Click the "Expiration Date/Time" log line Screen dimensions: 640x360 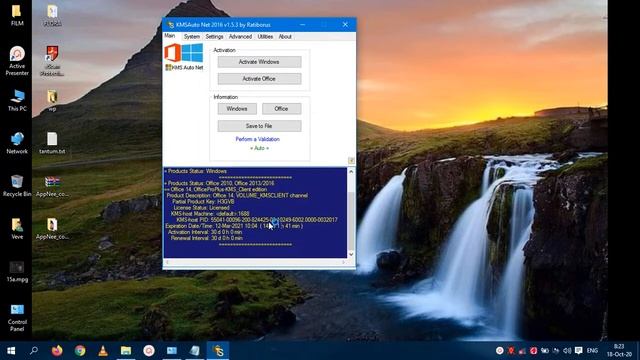tap(234, 226)
